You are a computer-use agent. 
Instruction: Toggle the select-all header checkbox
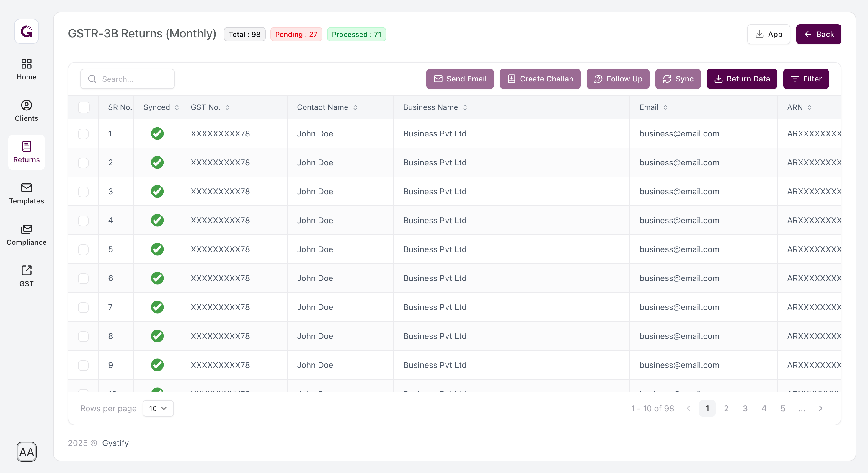83,107
